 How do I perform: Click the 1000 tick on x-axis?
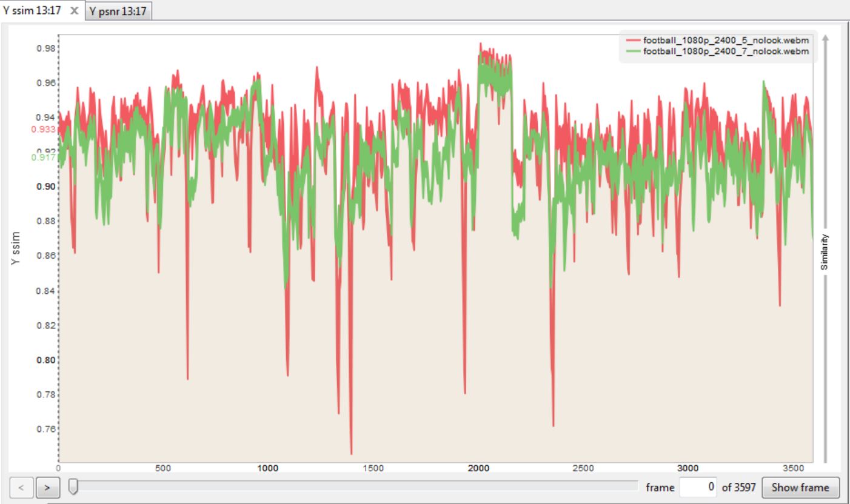point(268,468)
